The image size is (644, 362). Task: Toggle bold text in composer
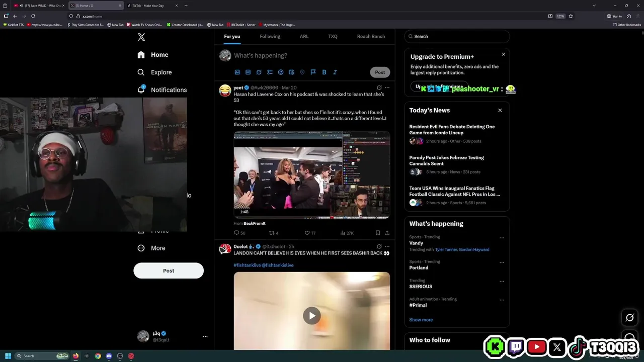pos(324,72)
